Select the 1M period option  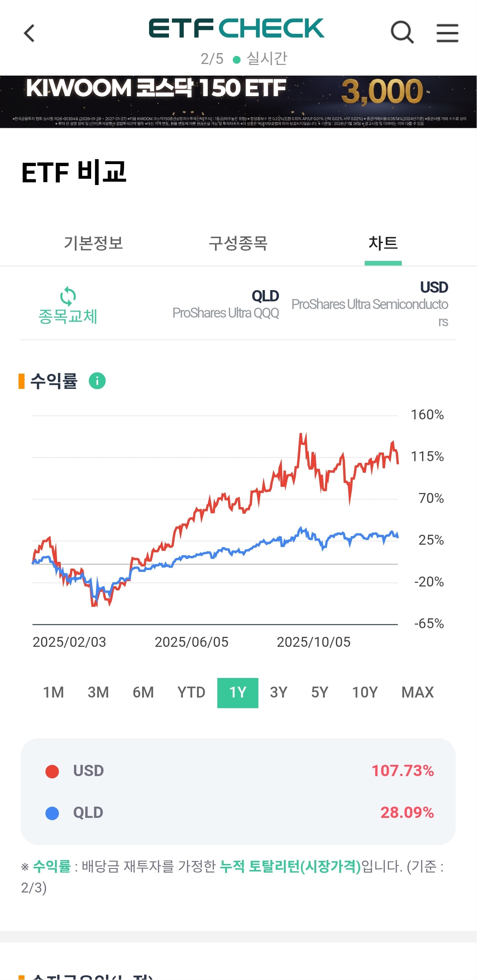pyautogui.click(x=53, y=692)
